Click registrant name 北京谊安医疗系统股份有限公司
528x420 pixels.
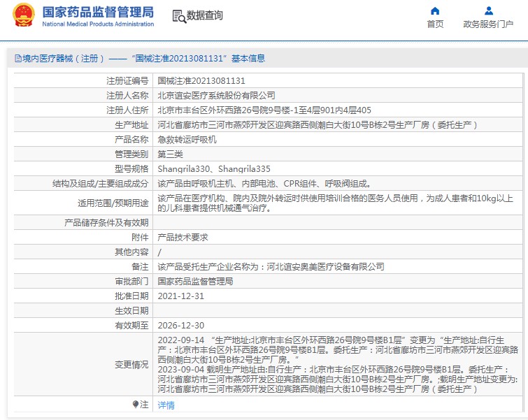pos(216,95)
